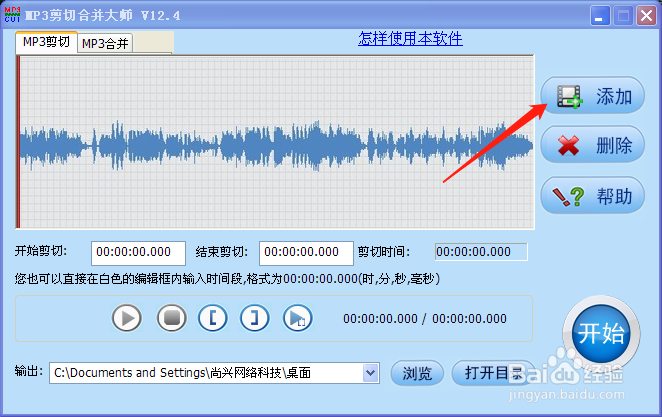
Task: Open the 怎样使用本软件 link
Action: pyautogui.click(x=410, y=39)
